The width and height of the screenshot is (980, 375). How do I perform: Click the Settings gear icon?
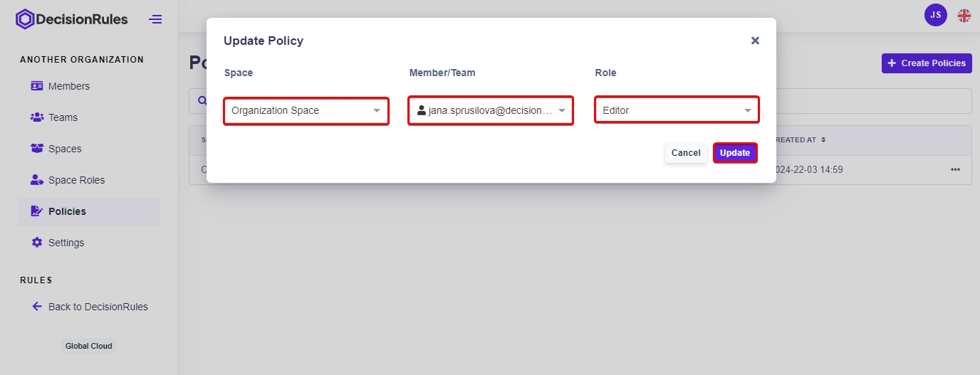coord(37,243)
